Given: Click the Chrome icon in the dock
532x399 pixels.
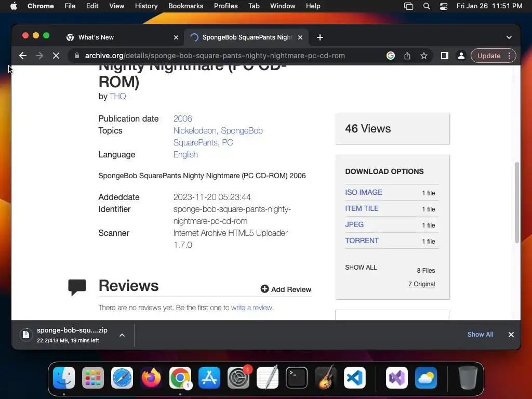Looking at the screenshot, I should click(180, 378).
